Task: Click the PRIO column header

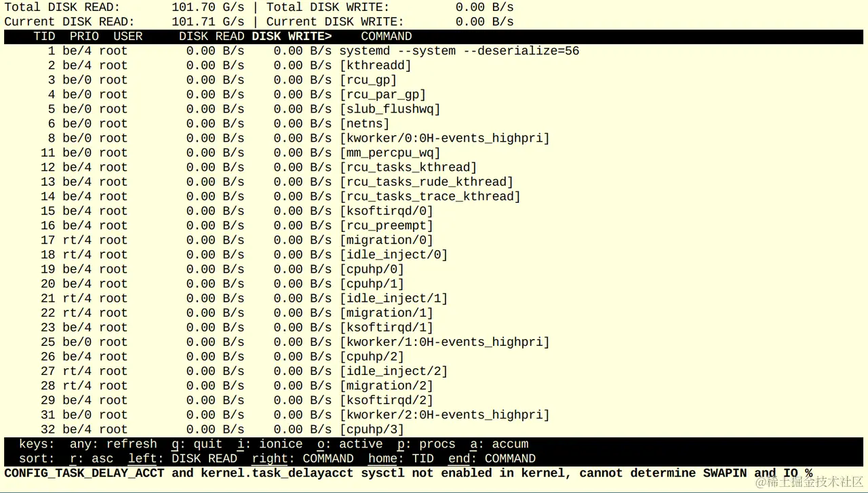Action: 84,37
